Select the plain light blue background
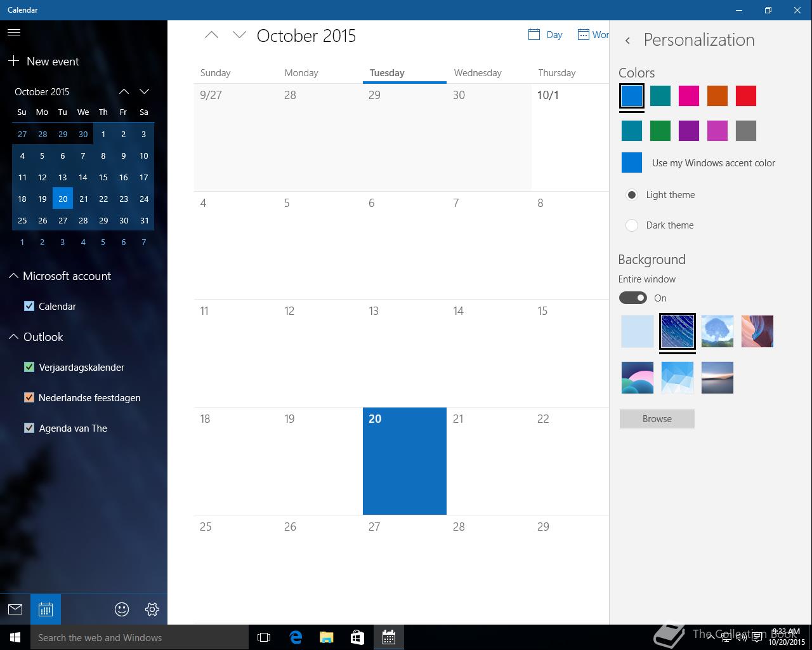This screenshot has height=650, width=812. 638,331
